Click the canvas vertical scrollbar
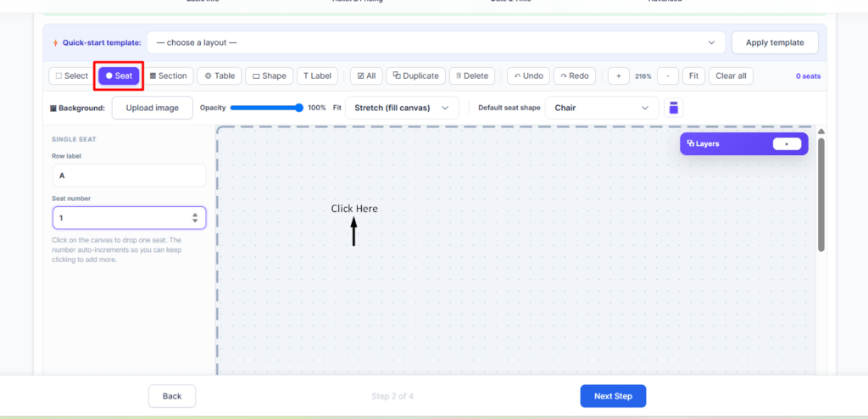868x419 pixels. point(821,194)
